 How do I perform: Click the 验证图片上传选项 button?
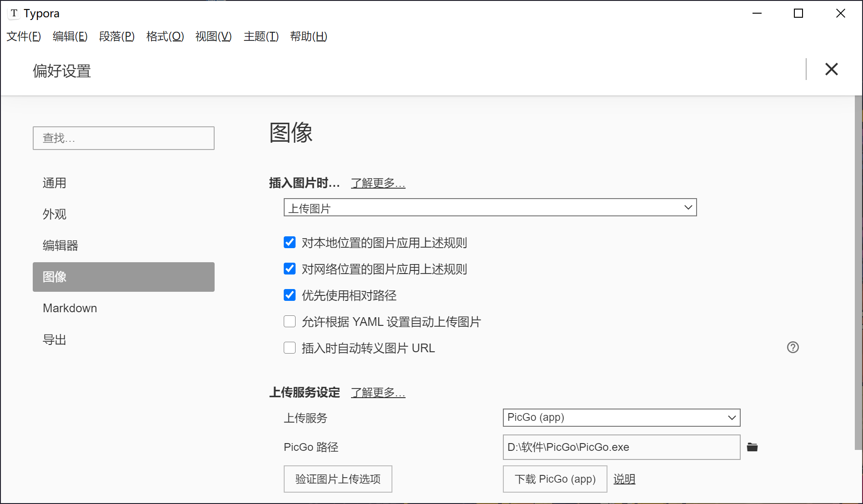[338, 479]
